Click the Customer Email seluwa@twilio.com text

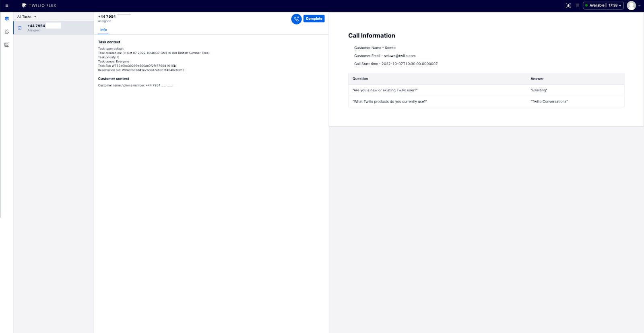pos(385,56)
